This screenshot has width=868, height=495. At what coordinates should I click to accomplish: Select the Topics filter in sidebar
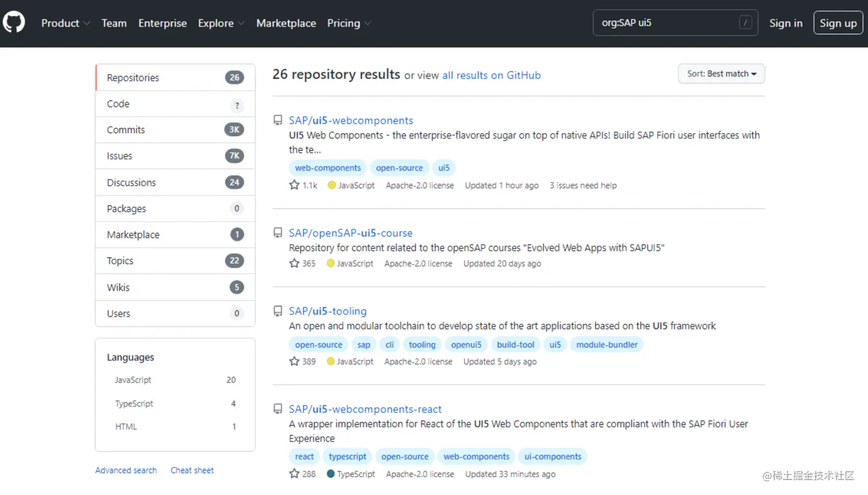[x=175, y=261]
